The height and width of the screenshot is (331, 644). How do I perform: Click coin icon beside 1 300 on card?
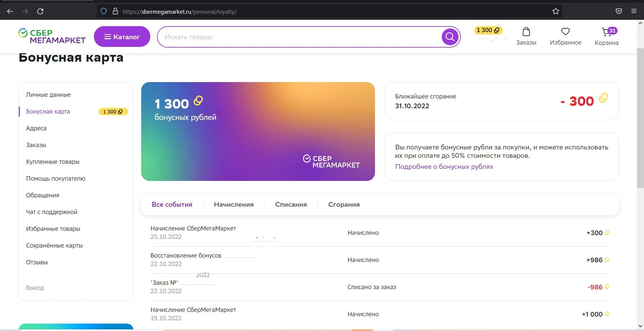pyautogui.click(x=198, y=101)
